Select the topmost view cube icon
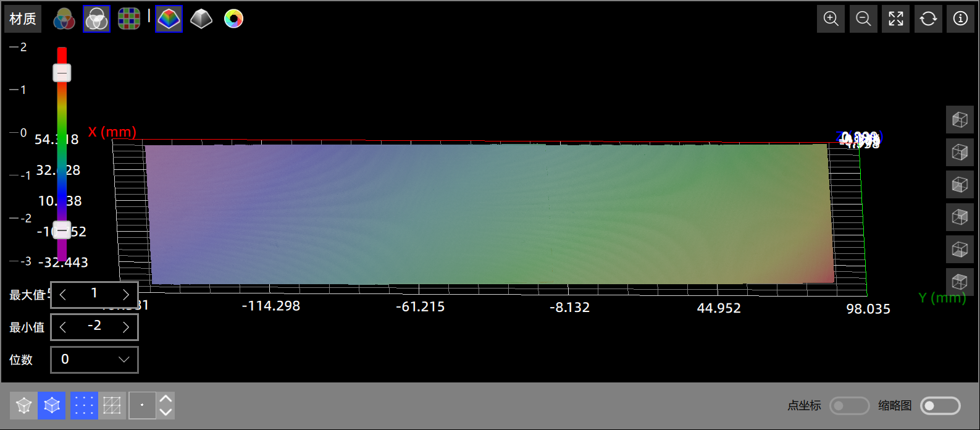Screen dimensions: 980x430 [960, 119]
